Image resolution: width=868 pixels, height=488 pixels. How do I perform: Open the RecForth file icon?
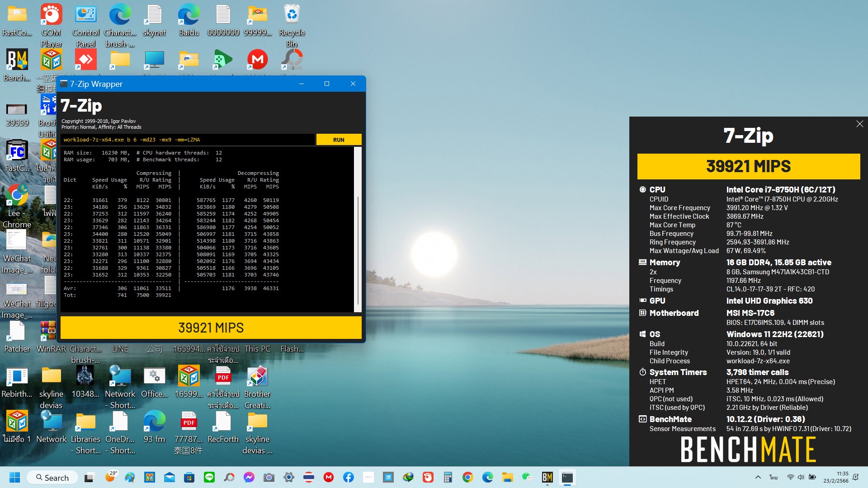[223, 427]
